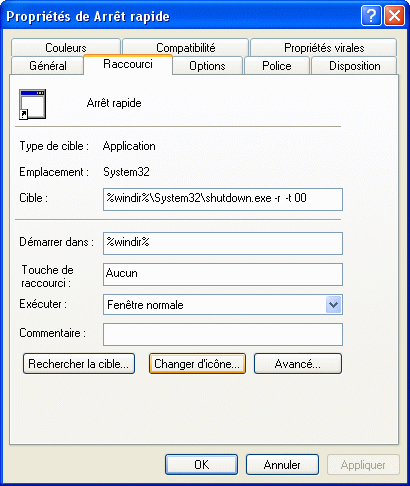Image resolution: width=410 pixels, height=486 pixels.
Task: Select the Options tab
Action: click(207, 66)
